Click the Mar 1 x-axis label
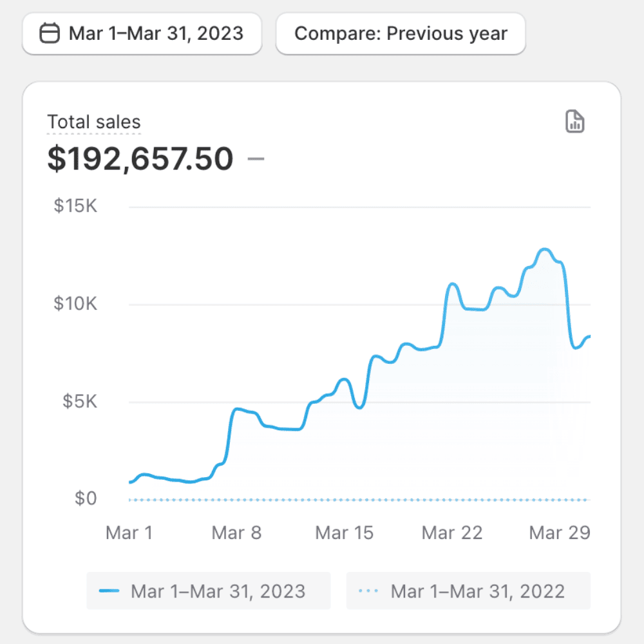644x644 pixels. pyautogui.click(x=129, y=533)
